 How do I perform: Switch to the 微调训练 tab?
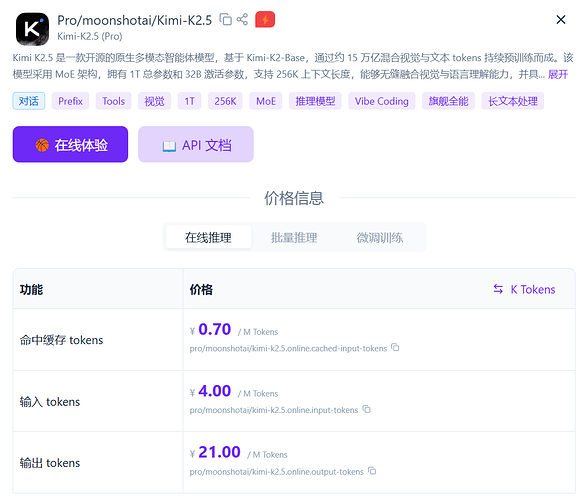tap(380, 237)
